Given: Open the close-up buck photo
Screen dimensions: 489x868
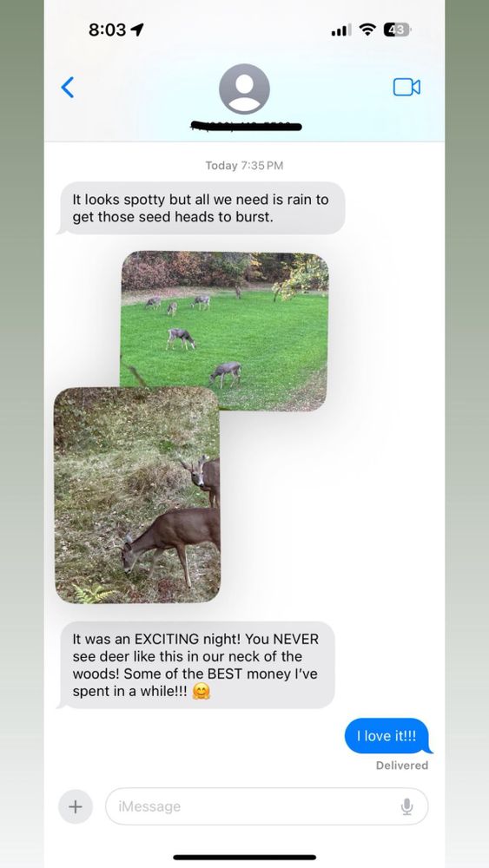Looking at the screenshot, I should [137, 495].
